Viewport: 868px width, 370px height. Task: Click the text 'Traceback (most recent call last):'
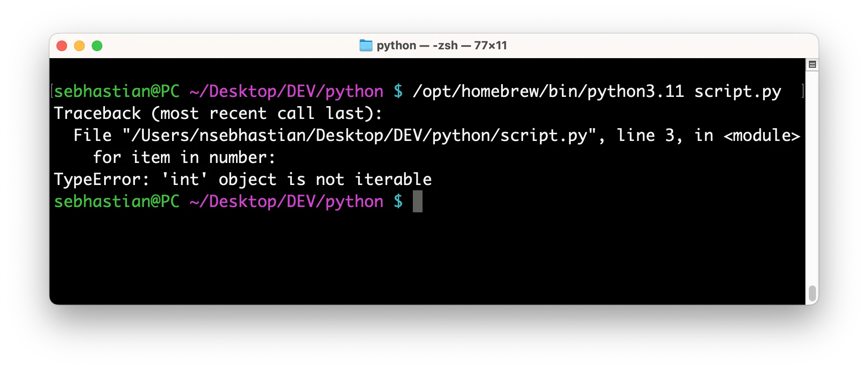pos(218,114)
